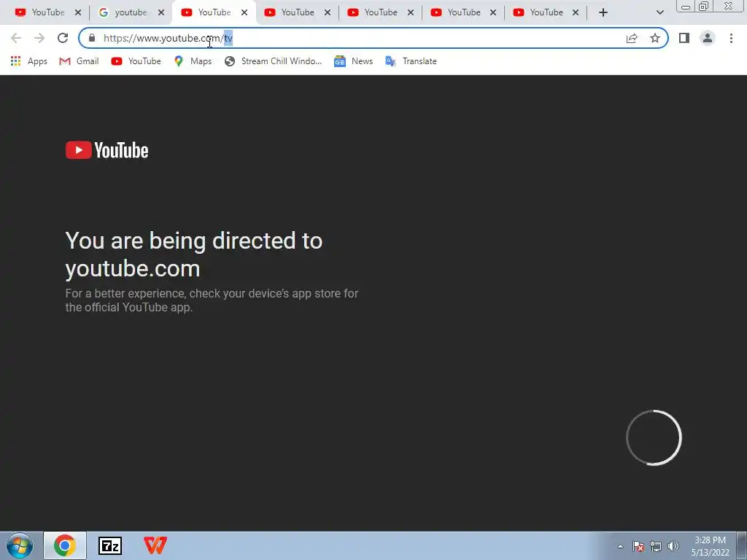
Task: Go back to the previous page
Action: [16, 38]
